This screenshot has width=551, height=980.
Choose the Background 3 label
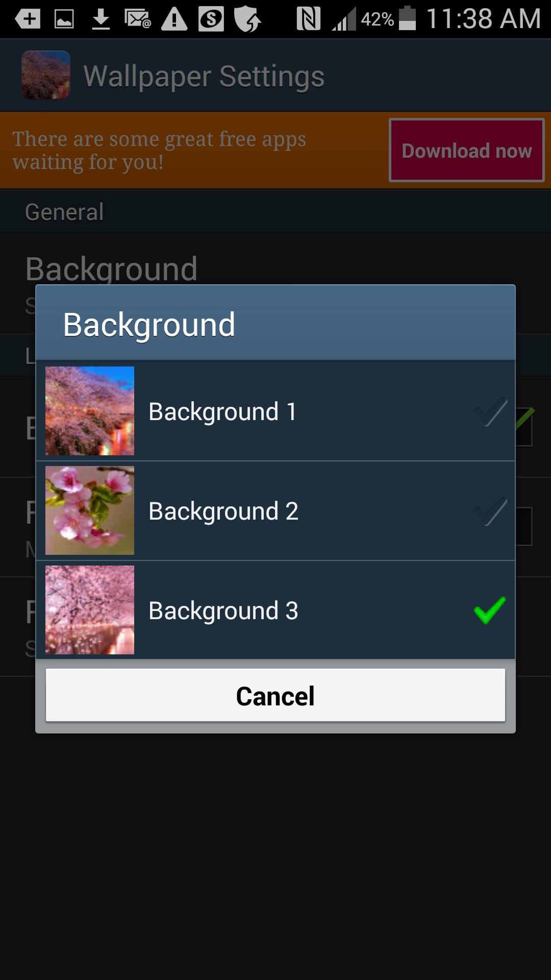click(223, 610)
